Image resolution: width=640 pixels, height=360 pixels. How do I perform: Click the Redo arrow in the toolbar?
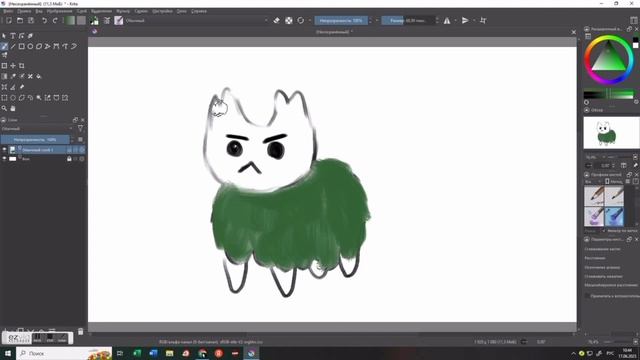55,20
